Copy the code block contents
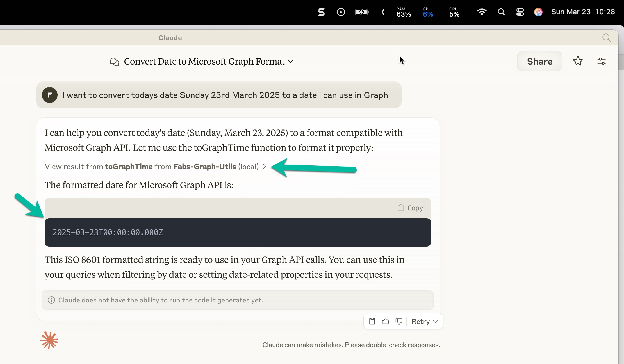 point(411,208)
